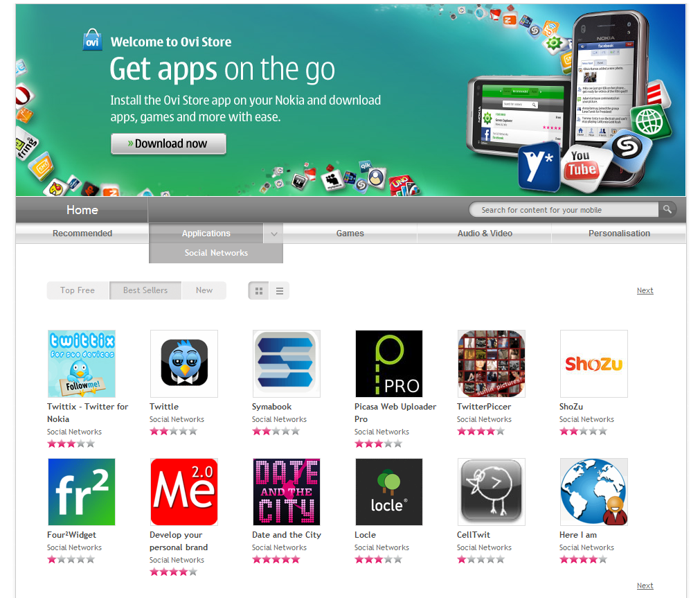Switch to grid view

coord(258,291)
